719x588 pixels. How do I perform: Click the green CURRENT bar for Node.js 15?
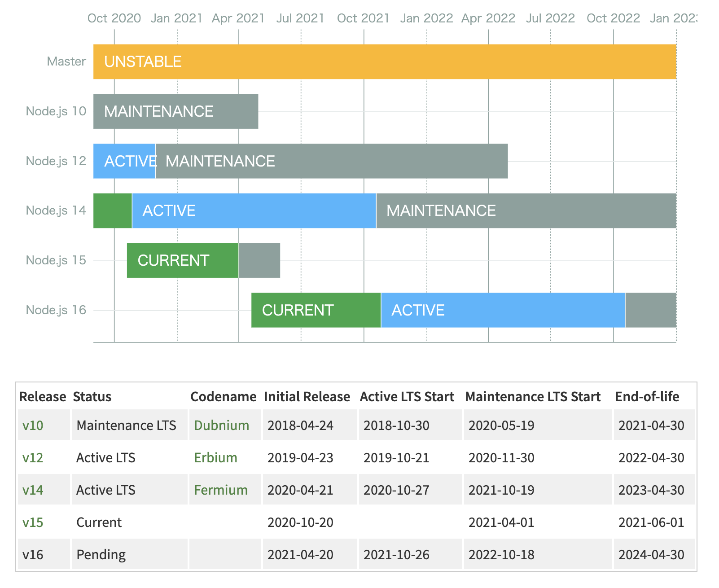(183, 260)
